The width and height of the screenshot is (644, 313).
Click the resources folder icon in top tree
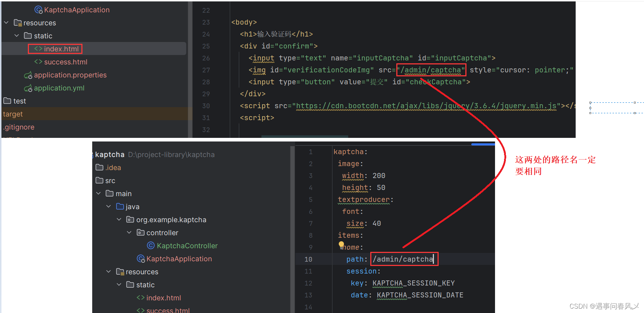pyautogui.click(x=18, y=23)
